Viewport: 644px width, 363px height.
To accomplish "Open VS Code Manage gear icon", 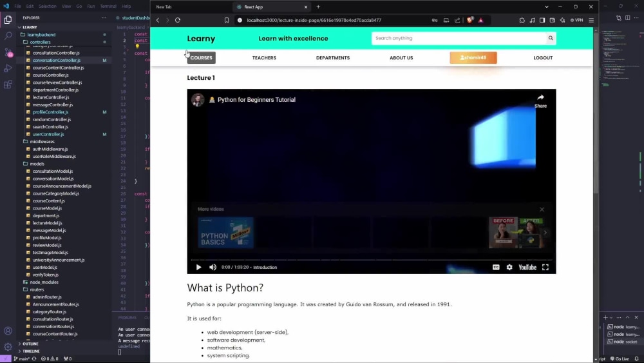I will coord(8,347).
